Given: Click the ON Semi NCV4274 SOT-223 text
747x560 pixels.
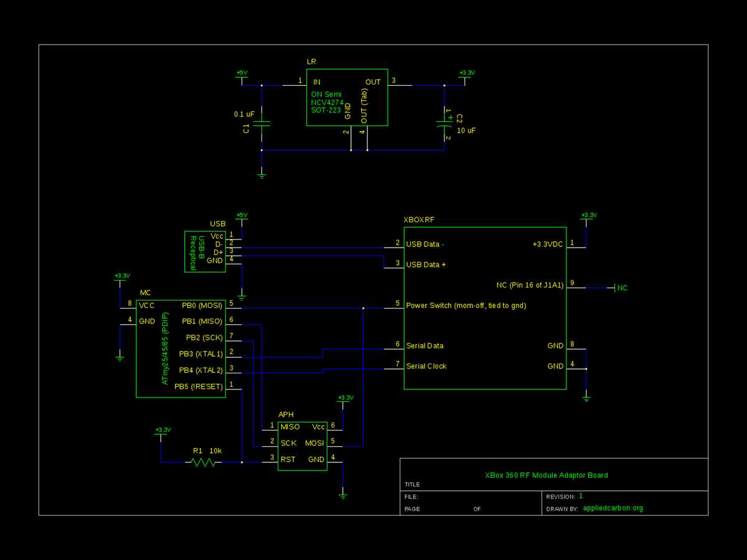Looking at the screenshot, I should click(x=327, y=102).
